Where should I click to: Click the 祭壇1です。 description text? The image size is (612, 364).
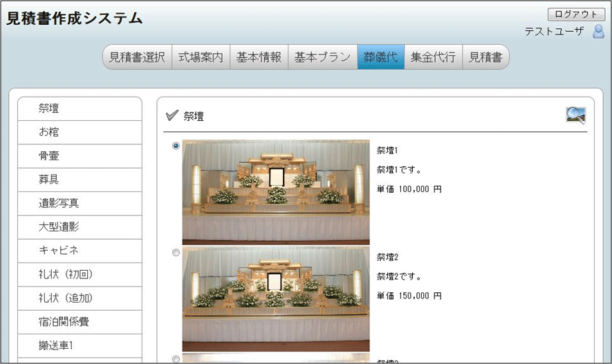click(x=399, y=170)
